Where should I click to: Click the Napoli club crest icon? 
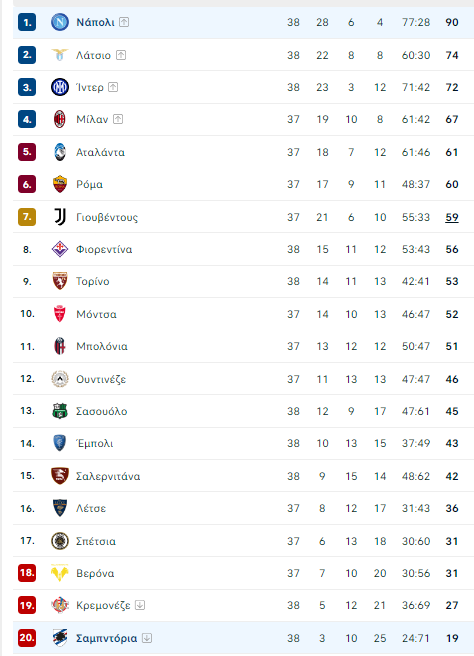click(60, 22)
